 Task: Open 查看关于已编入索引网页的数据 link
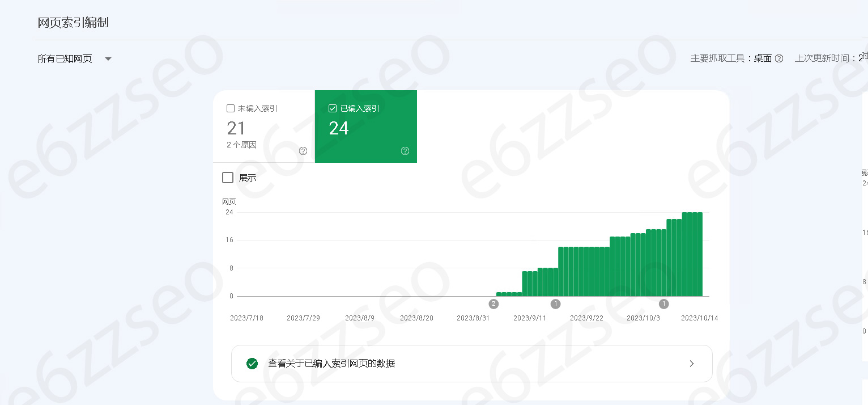coord(331,364)
